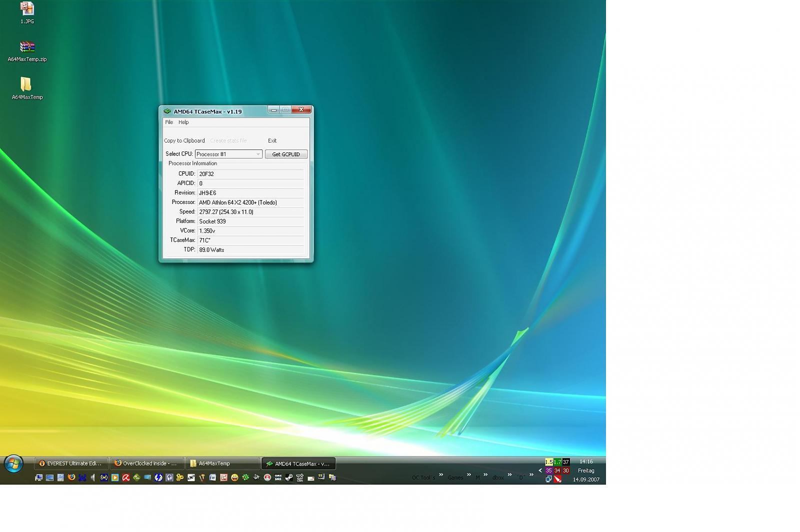This screenshot has height=532, width=800.
Task: Click the taskbar clock showing 14:16
Action: (x=586, y=461)
